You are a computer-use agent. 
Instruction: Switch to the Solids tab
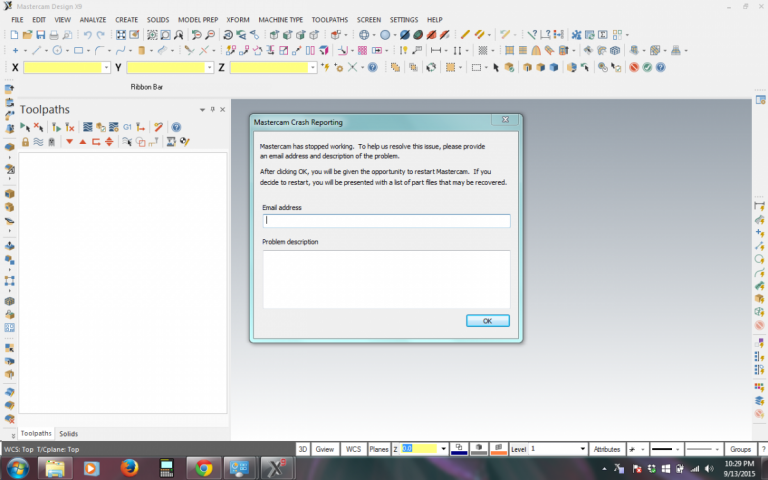[69, 434]
